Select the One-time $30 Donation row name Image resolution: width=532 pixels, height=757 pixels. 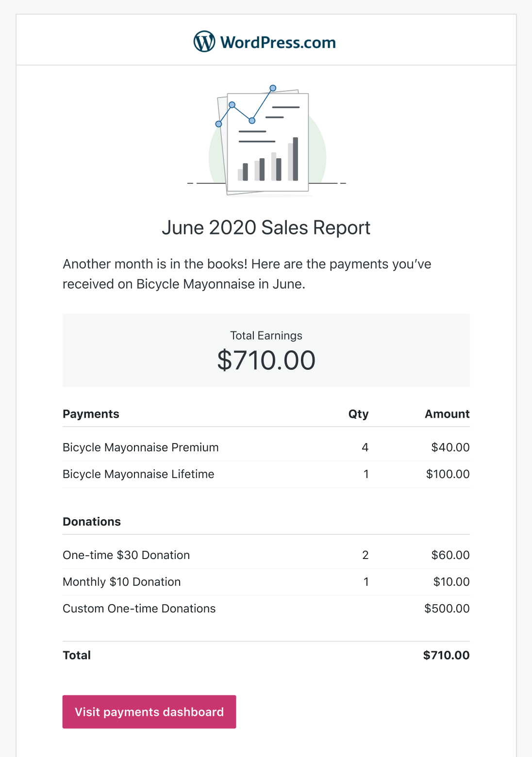[x=126, y=555]
